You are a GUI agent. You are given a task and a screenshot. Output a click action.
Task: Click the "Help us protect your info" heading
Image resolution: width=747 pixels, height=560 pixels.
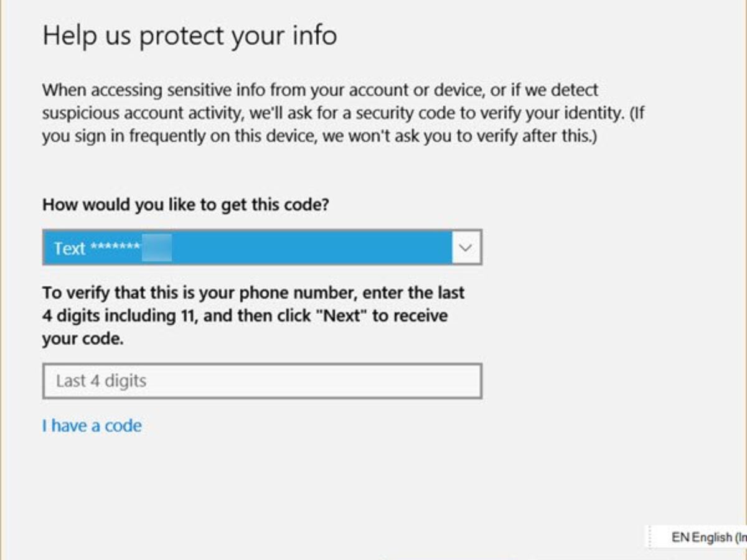click(x=190, y=35)
